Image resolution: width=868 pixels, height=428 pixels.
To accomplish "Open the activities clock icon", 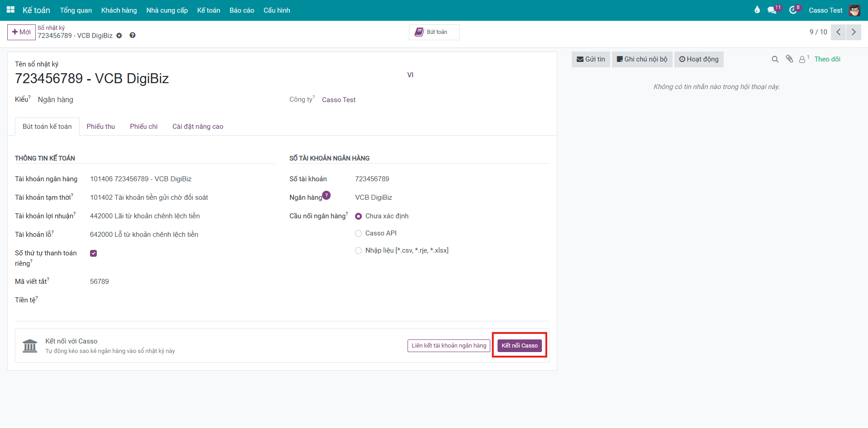I will coord(793,10).
